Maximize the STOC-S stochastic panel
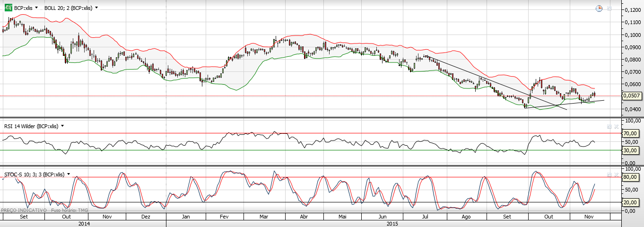Screen dimensions: 644x227 (x=609, y=175)
